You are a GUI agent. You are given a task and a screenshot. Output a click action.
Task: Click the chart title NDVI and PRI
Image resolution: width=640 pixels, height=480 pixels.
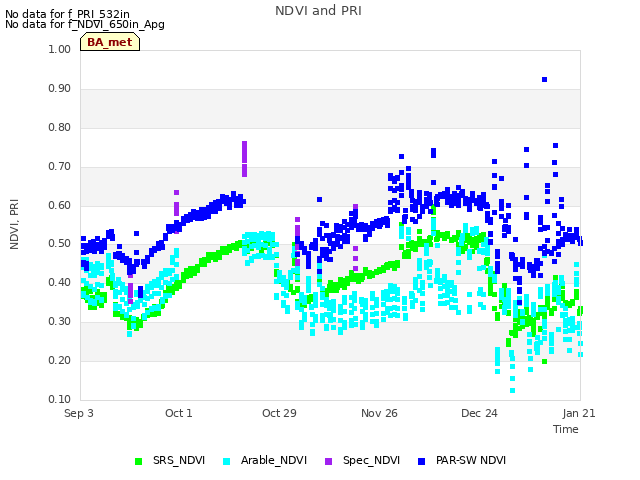tap(318, 11)
